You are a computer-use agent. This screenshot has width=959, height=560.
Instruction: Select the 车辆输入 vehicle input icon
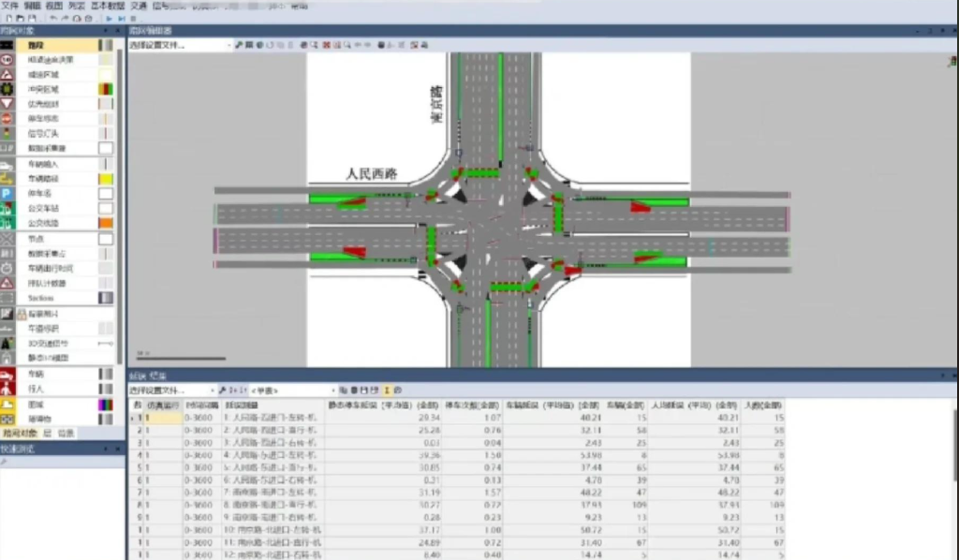[x=7, y=164]
